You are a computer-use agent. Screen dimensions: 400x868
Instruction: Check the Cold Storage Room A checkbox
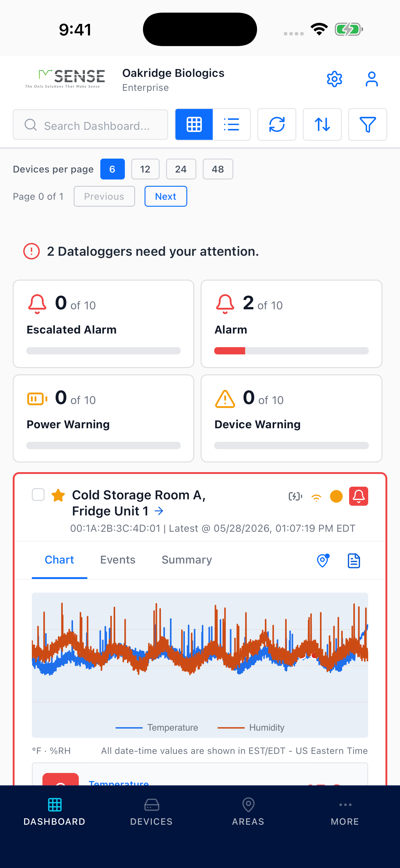coord(38,495)
